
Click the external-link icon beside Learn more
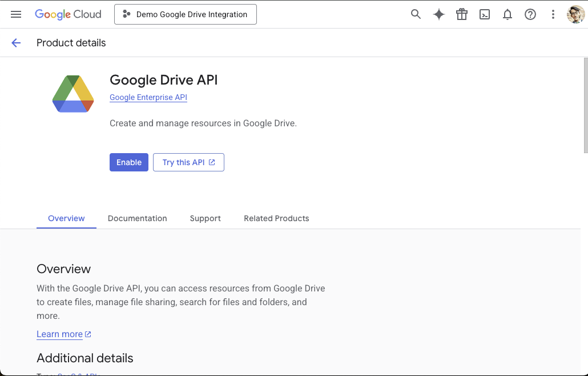click(88, 334)
